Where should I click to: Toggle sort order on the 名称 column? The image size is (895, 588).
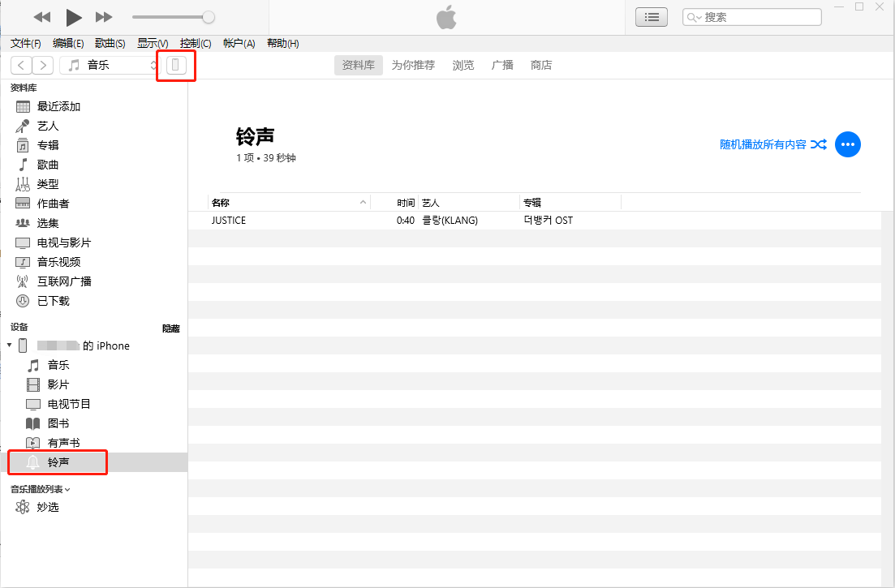(x=221, y=202)
